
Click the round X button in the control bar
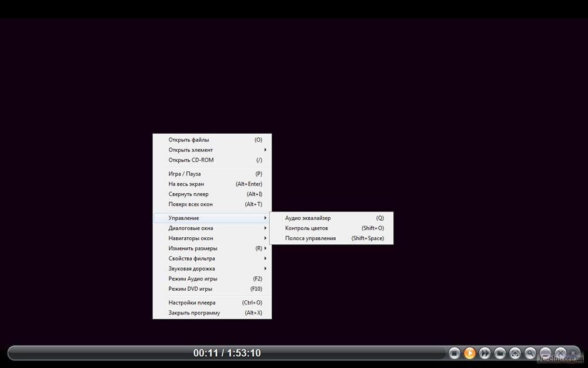560,353
